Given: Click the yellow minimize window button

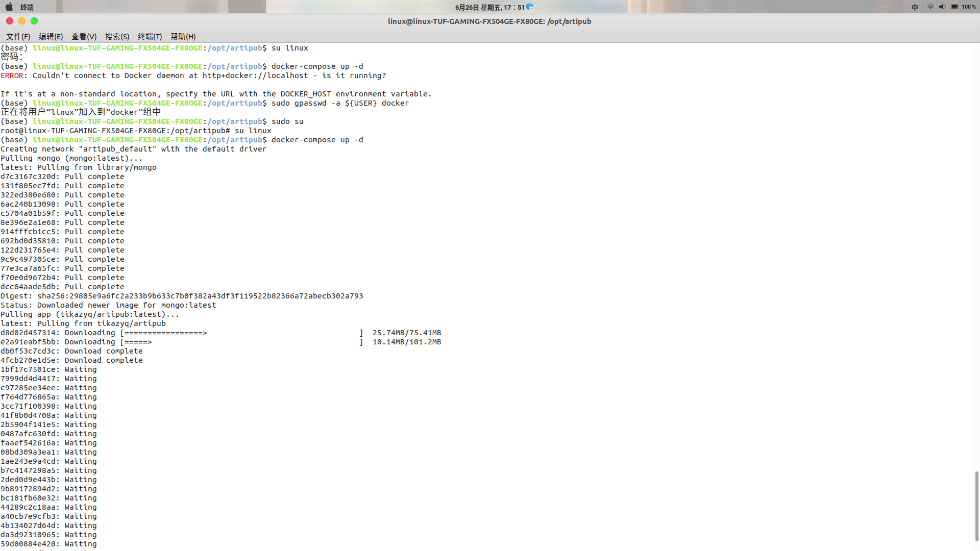Looking at the screenshot, I should 22,21.
